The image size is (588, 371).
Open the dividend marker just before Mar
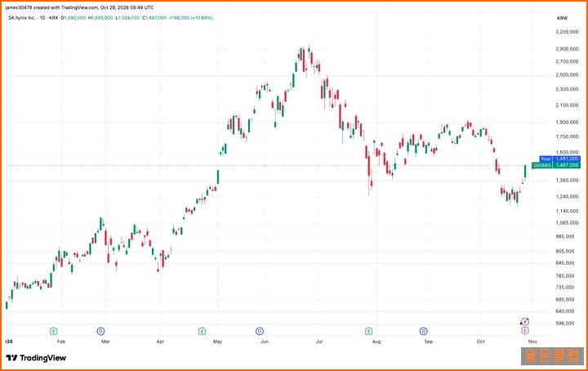100,331
